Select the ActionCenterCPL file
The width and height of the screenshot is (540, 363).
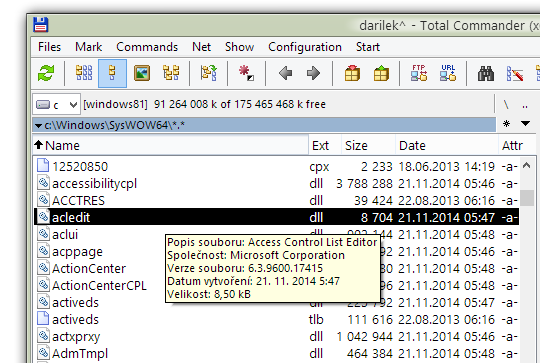point(99,285)
